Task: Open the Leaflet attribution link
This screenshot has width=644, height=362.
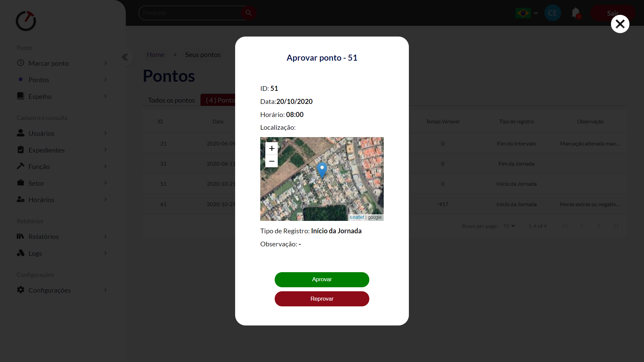Action: pyautogui.click(x=357, y=218)
